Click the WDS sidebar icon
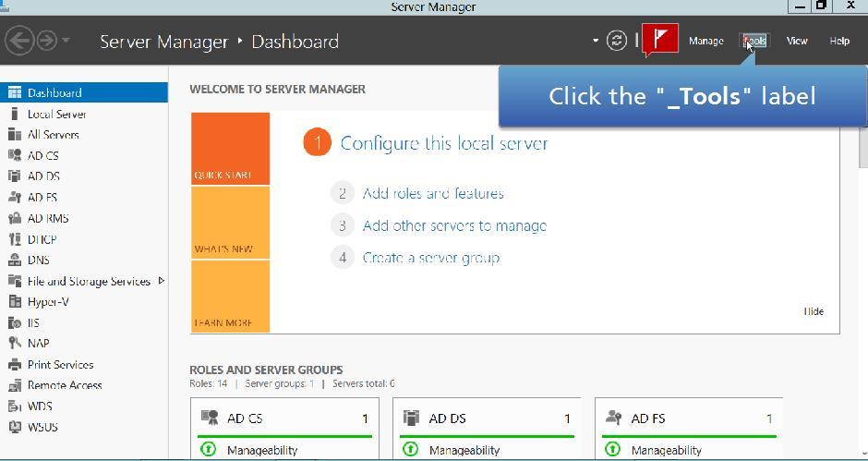The width and height of the screenshot is (868, 461). [x=15, y=406]
